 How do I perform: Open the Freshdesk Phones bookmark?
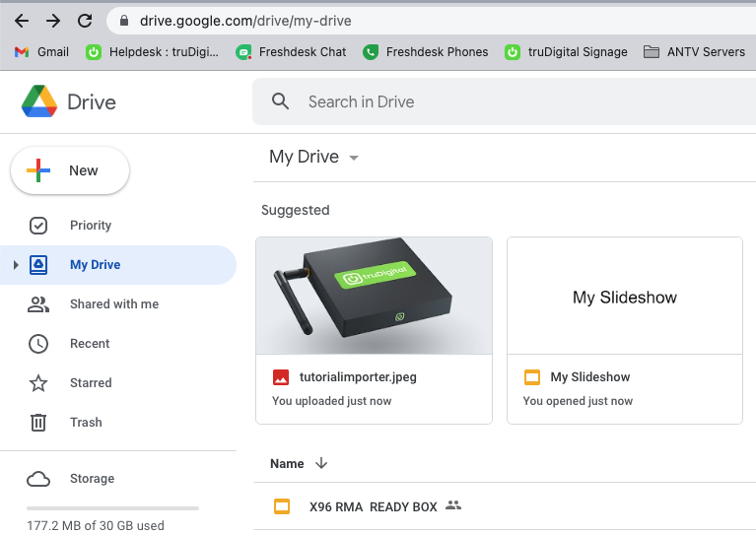pyautogui.click(x=425, y=52)
